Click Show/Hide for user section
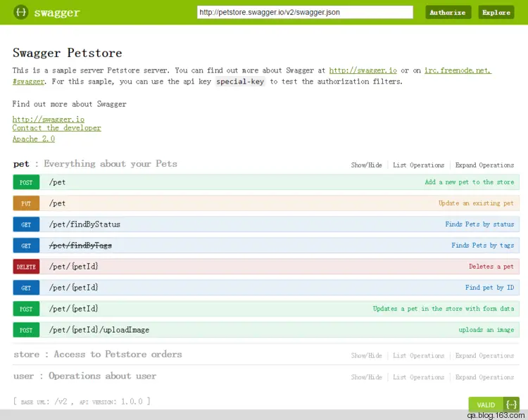 (x=366, y=377)
